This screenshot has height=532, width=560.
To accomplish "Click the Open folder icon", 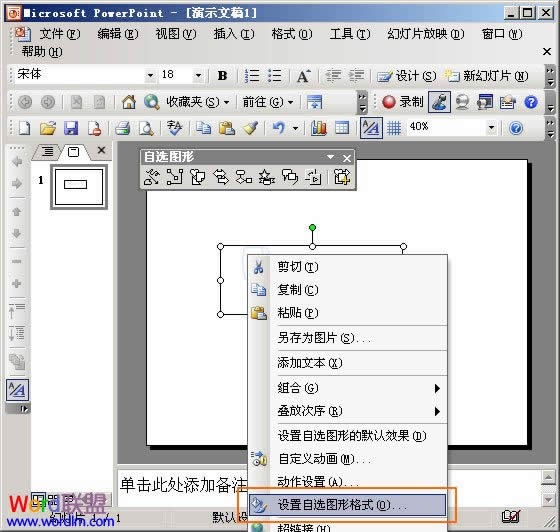I will 48,128.
